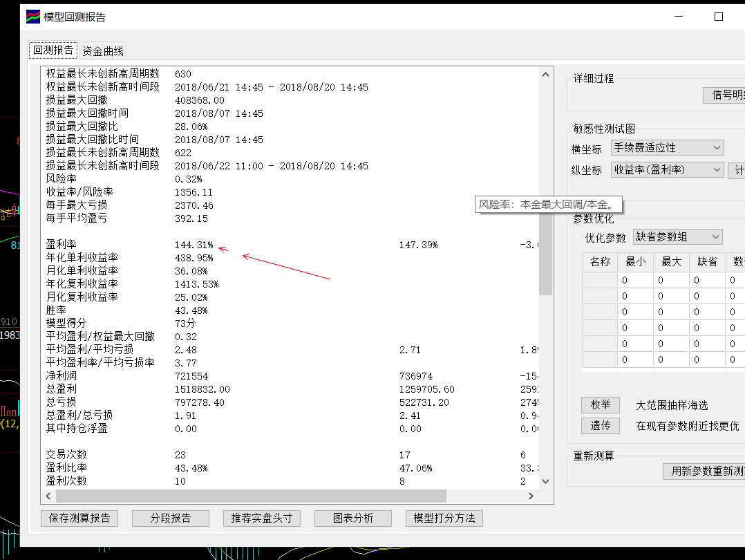Viewport: 745px width, 560px height.
Task: Open the 分段报告 report
Action: click(x=170, y=518)
